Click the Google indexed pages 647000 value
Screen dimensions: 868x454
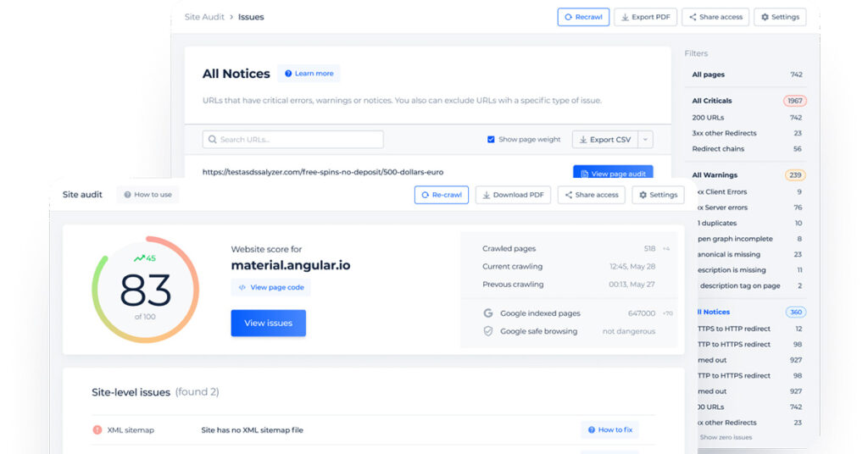pyautogui.click(x=642, y=313)
